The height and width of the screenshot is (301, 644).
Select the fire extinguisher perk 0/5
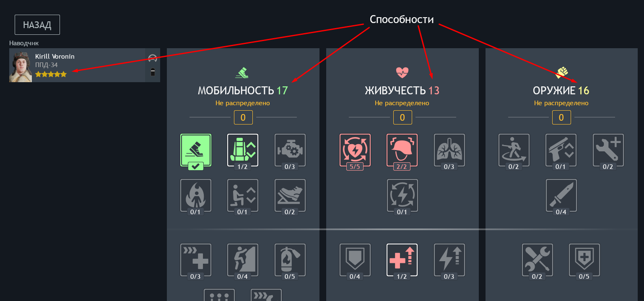tap(290, 260)
